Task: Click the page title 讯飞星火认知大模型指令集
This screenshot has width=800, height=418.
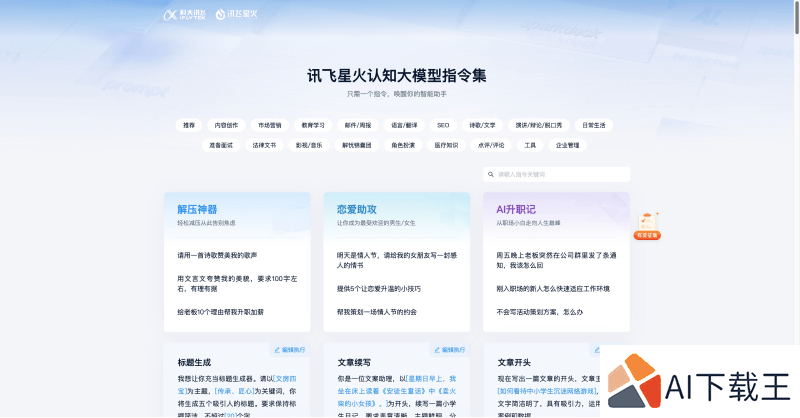Action: [396, 76]
